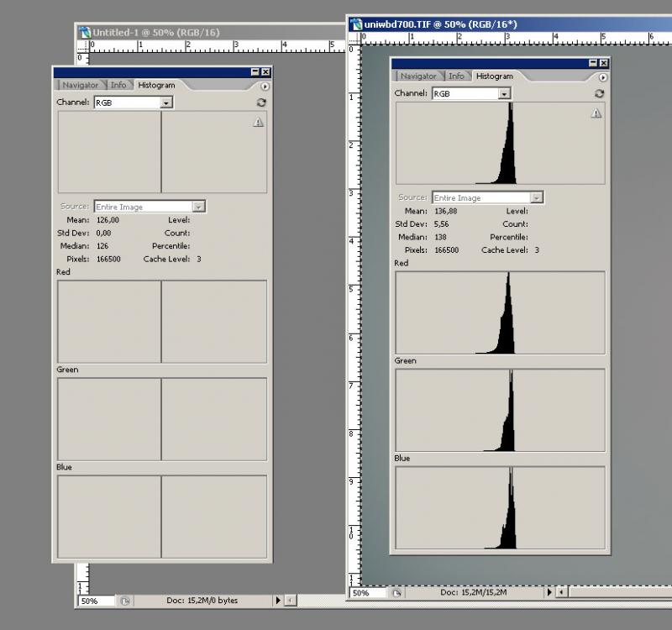Click the Untitled-1 zoom percentage field
Screen dimensions: 672x630
97,601
